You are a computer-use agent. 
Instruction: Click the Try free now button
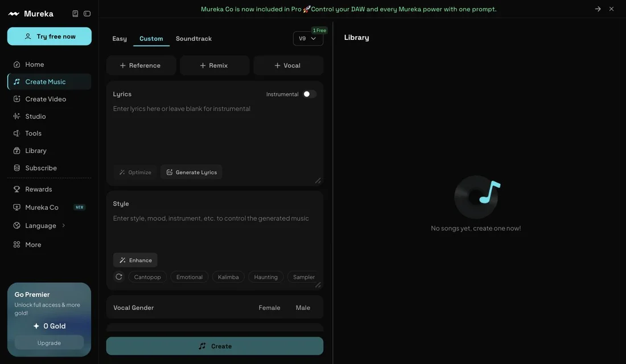point(49,36)
